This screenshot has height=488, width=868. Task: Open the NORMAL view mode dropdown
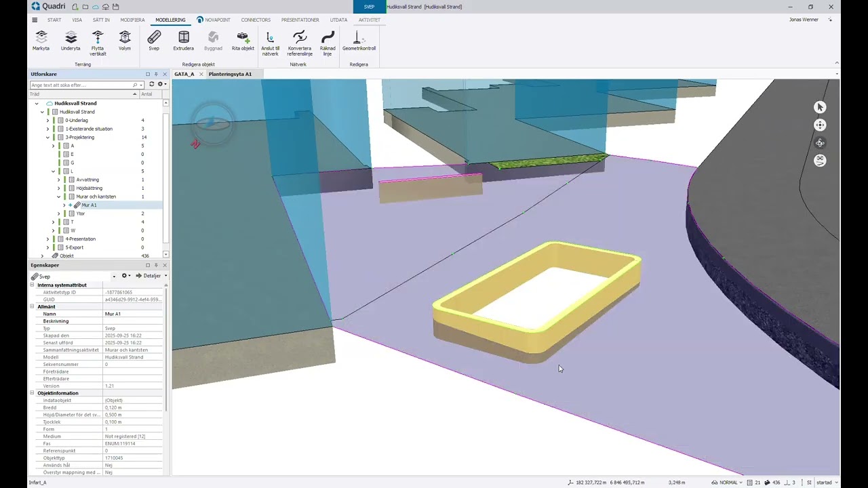click(x=728, y=483)
